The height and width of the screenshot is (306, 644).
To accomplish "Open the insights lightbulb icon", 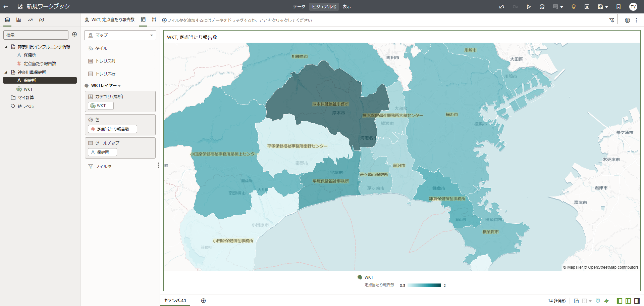I will [574, 7].
